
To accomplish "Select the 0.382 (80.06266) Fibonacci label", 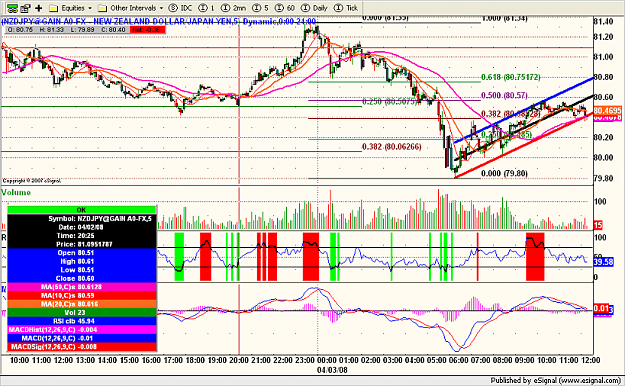I will coord(391,147).
